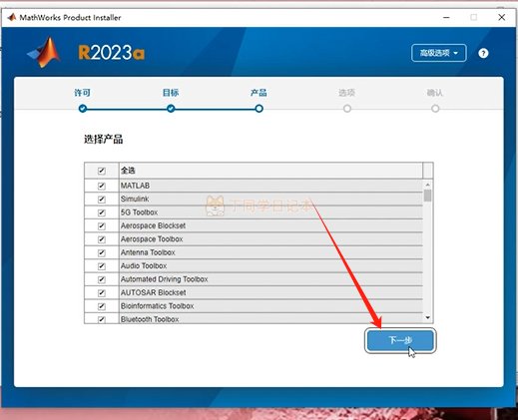The height and width of the screenshot is (420, 518).
Task: Open the 高级选项 dropdown
Action: pos(439,53)
